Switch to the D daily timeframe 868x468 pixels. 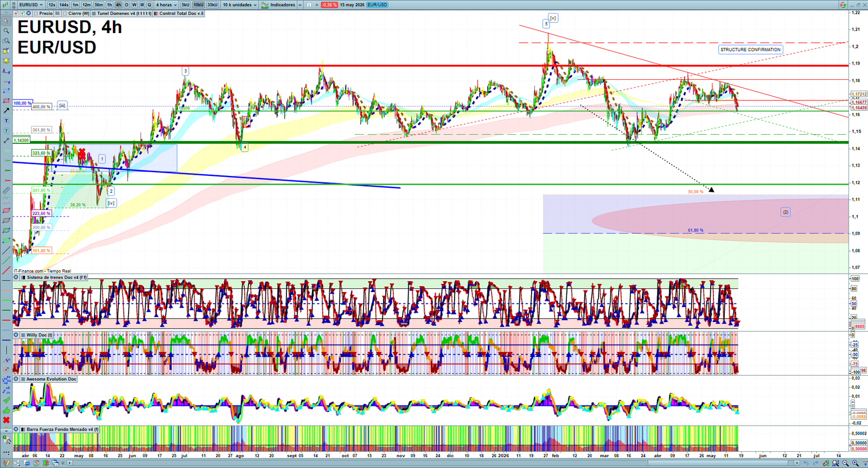[126, 5]
